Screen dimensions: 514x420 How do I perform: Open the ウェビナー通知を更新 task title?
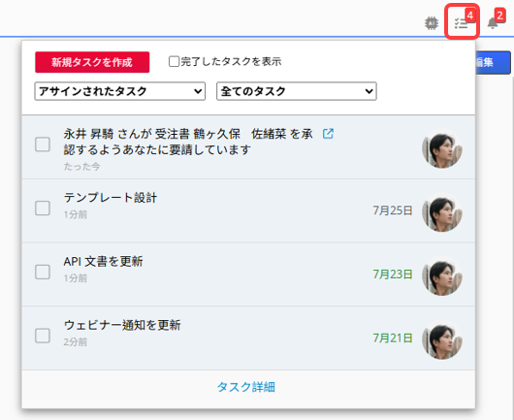(x=122, y=325)
